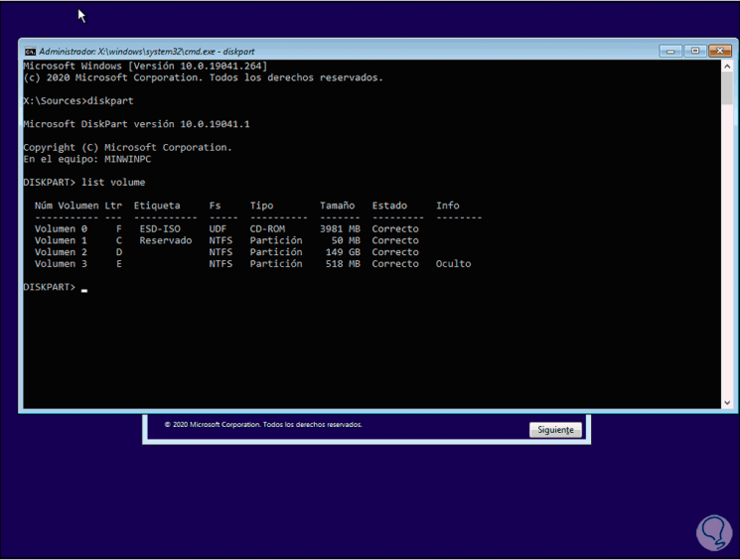
Task: Click the empty DISKPART> prompt cursor
Action: point(84,290)
